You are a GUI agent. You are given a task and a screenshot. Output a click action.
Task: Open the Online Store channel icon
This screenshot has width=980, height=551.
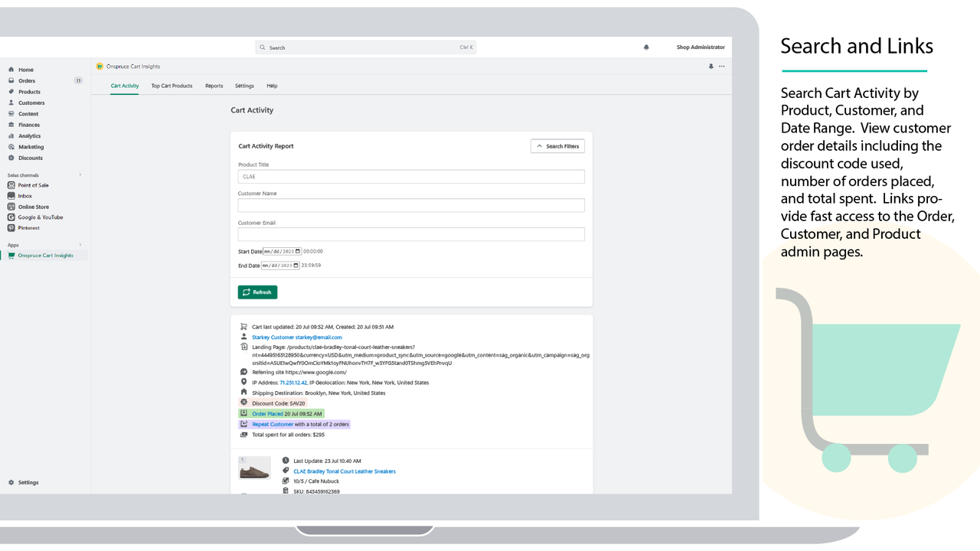[11, 207]
